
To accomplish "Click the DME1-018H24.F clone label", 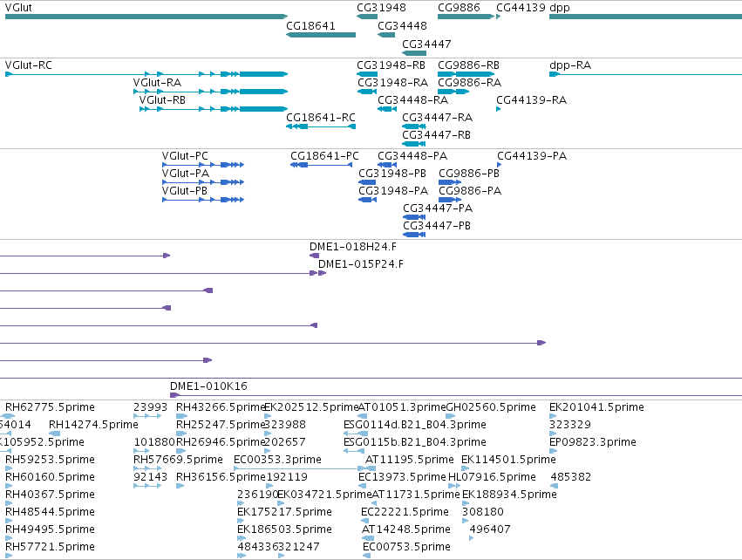I will click(x=353, y=247).
